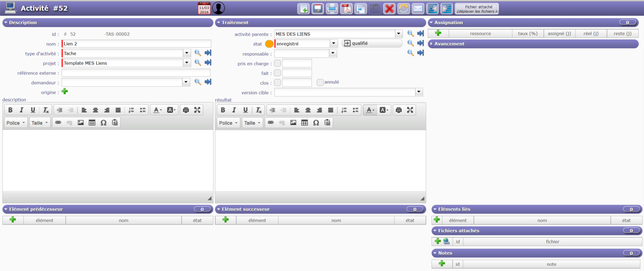Click the 'nom' field containing Lien 2
This screenshot has width=644, height=271.
click(x=136, y=44)
